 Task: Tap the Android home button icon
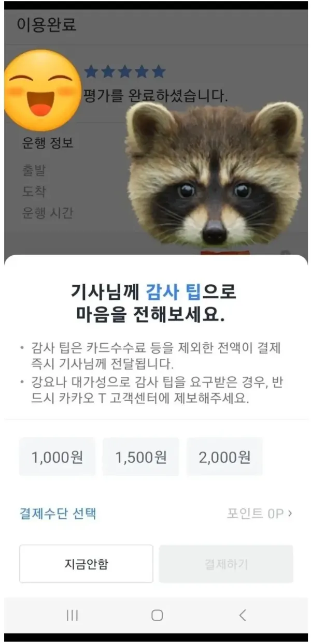tap(157, 615)
